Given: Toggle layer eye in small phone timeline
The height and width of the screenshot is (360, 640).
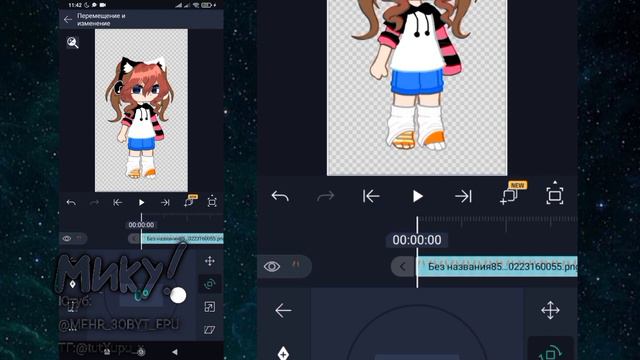Looking at the screenshot, I should coord(67,238).
